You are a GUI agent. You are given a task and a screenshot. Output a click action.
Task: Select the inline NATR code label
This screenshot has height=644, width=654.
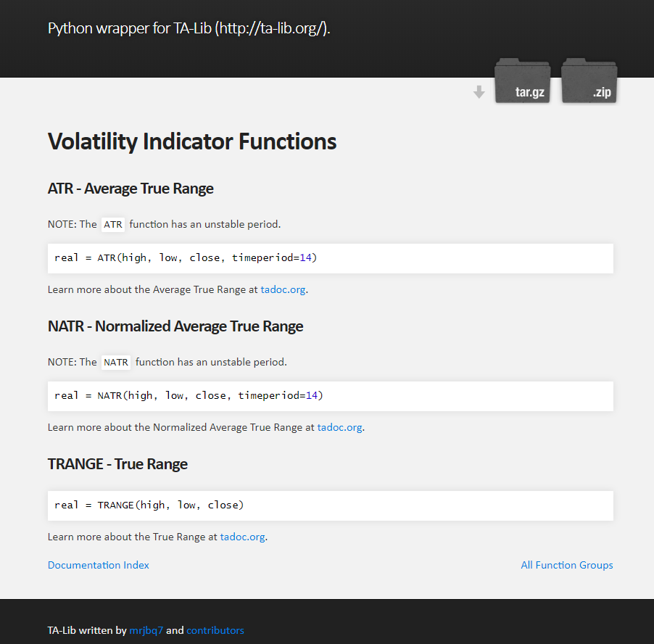click(x=116, y=363)
